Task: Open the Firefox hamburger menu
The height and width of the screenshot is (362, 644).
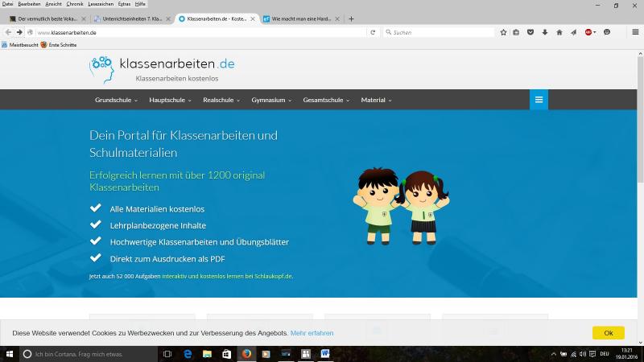Action: [635, 32]
